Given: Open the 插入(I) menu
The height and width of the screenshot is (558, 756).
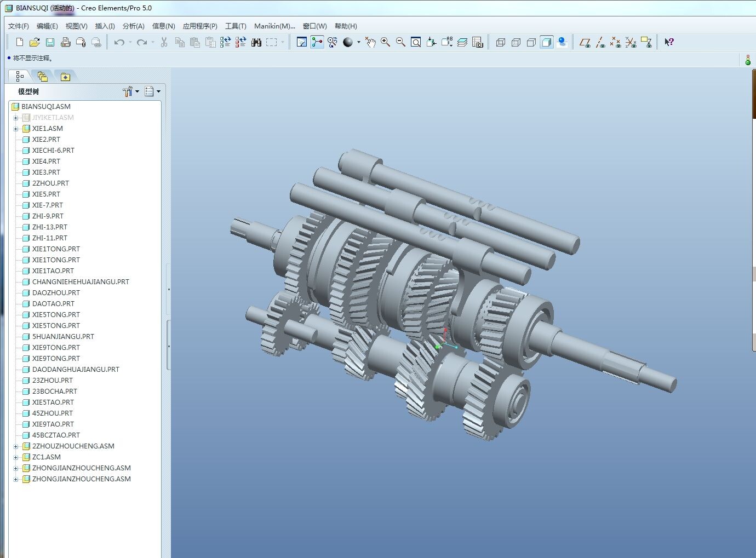Looking at the screenshot, I should click(x=105, y=26).
